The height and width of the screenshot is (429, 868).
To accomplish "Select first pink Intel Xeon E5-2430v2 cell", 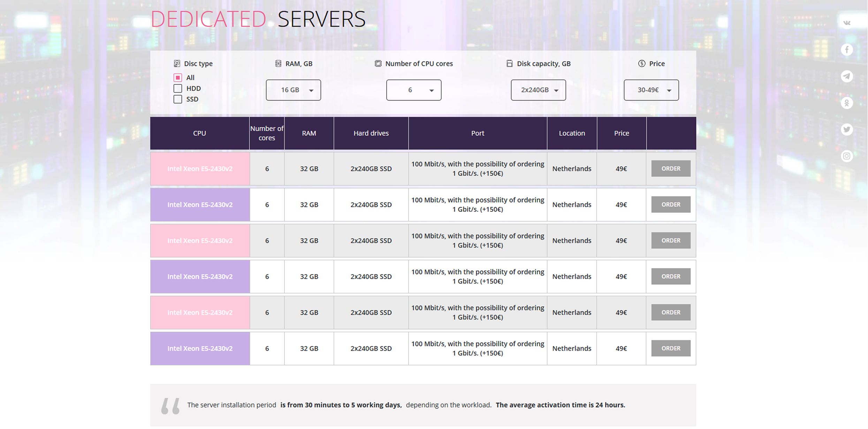I will [x=200, y=169].
